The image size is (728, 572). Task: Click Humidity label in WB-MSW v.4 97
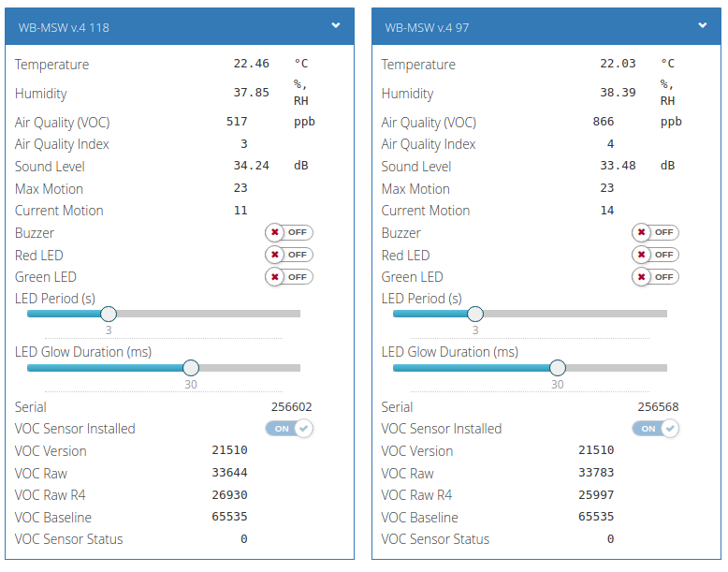pyautogui.click(x=407, y=94)
